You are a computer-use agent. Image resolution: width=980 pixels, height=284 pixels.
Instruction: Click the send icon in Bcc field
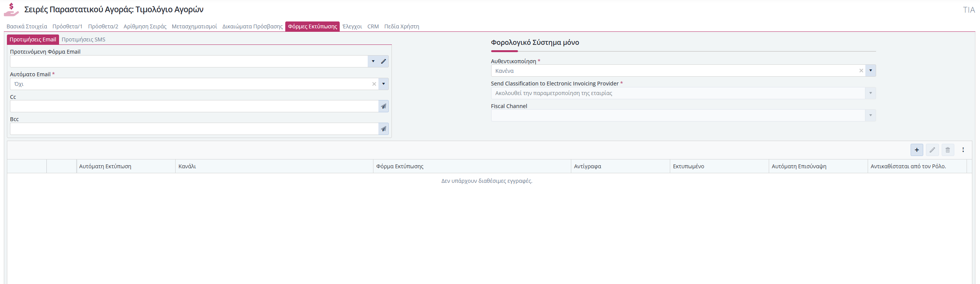[383, 129]
